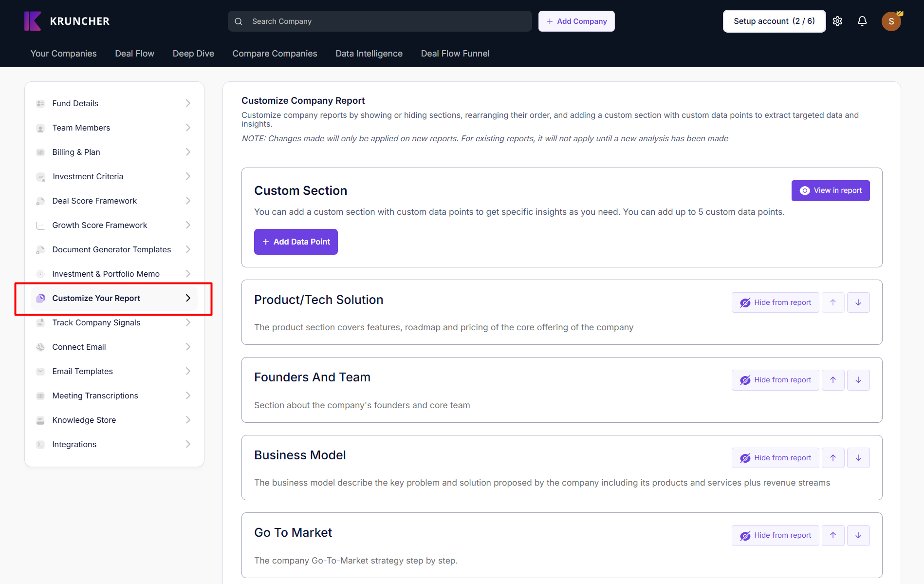Viewport: 924px width, 584px height.
Task: Hide Business Model from report
Action: [775, 458]
